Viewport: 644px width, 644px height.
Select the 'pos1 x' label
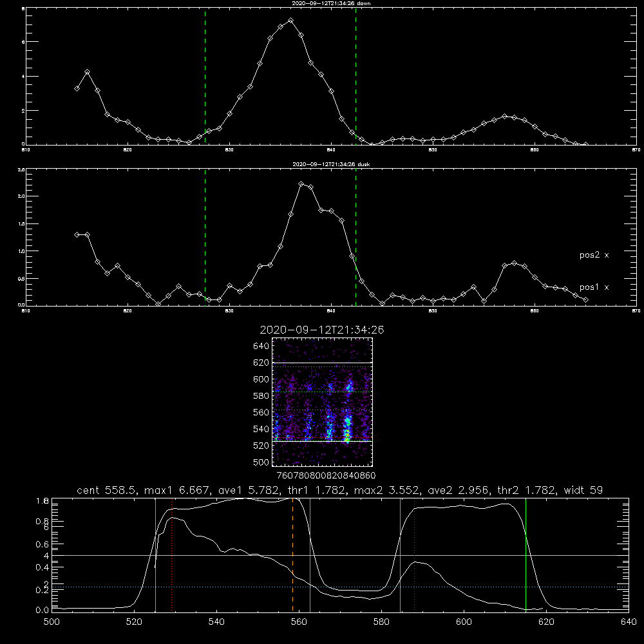(594, 287)
